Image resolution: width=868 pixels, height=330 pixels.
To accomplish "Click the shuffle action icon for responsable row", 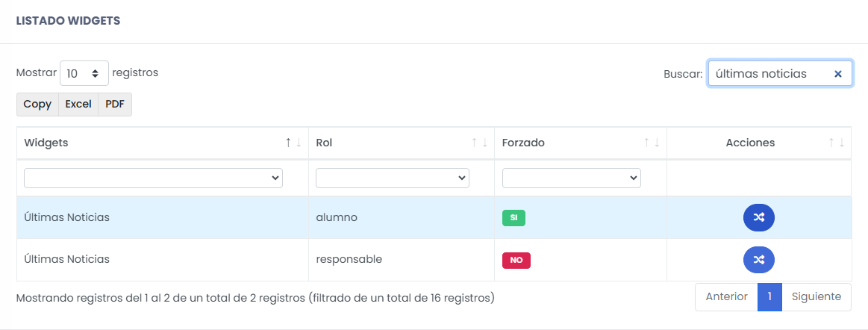I will tap(758, 260).
